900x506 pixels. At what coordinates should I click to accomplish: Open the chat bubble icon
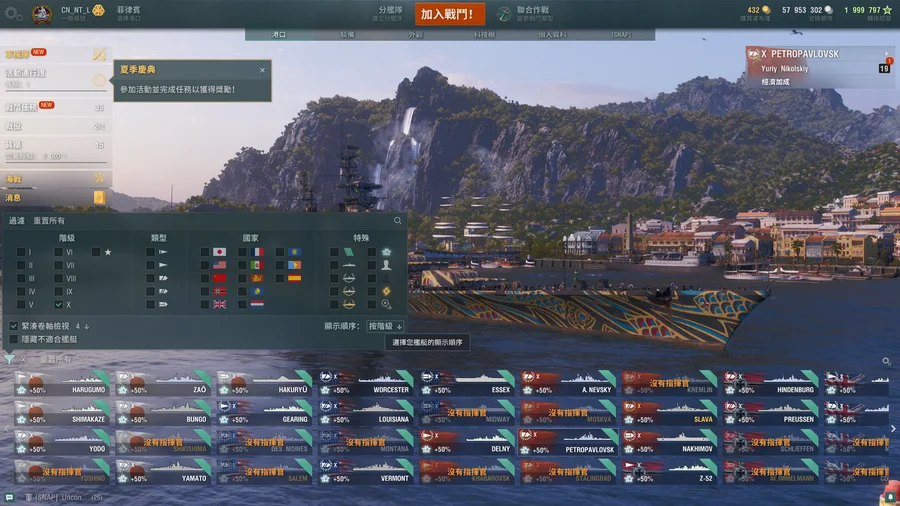tap(10, 497)
